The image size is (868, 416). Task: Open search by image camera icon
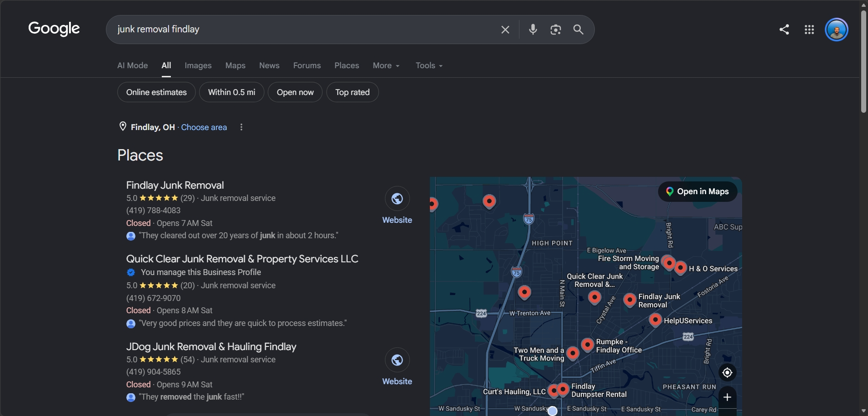555,30
